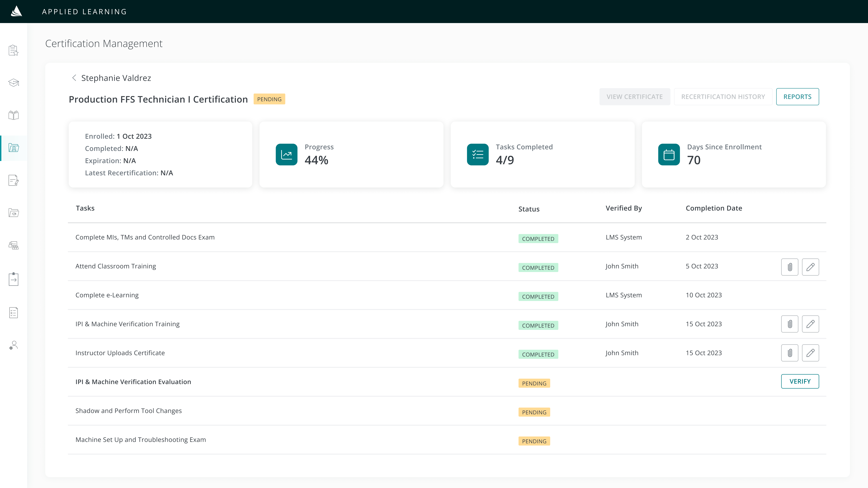
Task: Select the certification folder sidebar icon
Action: tap(13, 148)
